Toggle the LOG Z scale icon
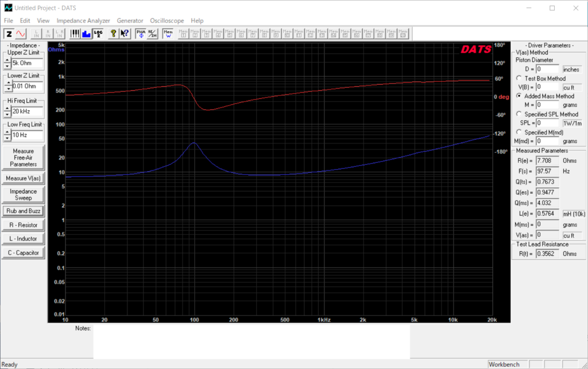This screenshot has width=588, height=369. click(x=98, y=33)
